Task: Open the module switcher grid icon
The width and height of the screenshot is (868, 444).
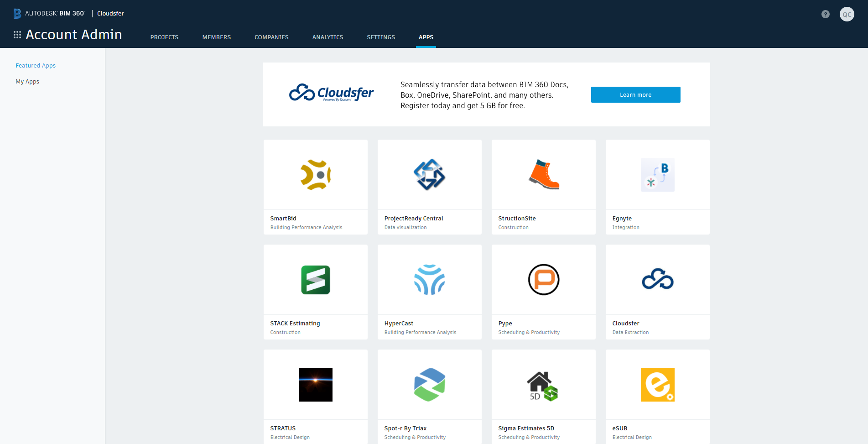Action: click(17, 35)
